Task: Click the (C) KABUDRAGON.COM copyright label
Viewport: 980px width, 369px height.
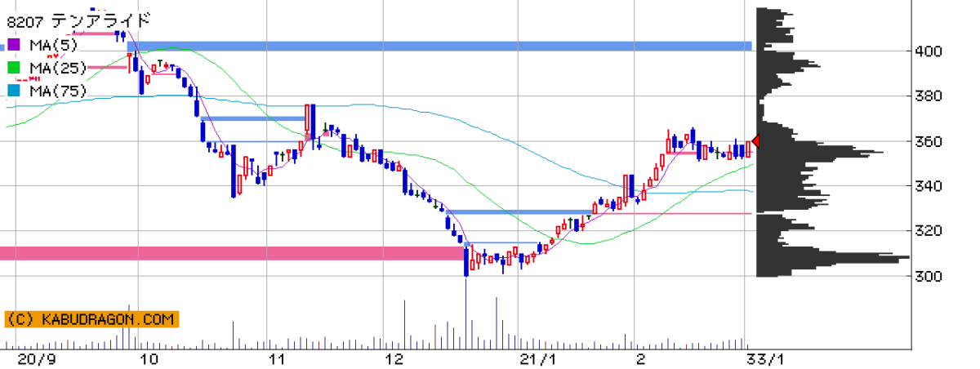Action: point(91,319)
